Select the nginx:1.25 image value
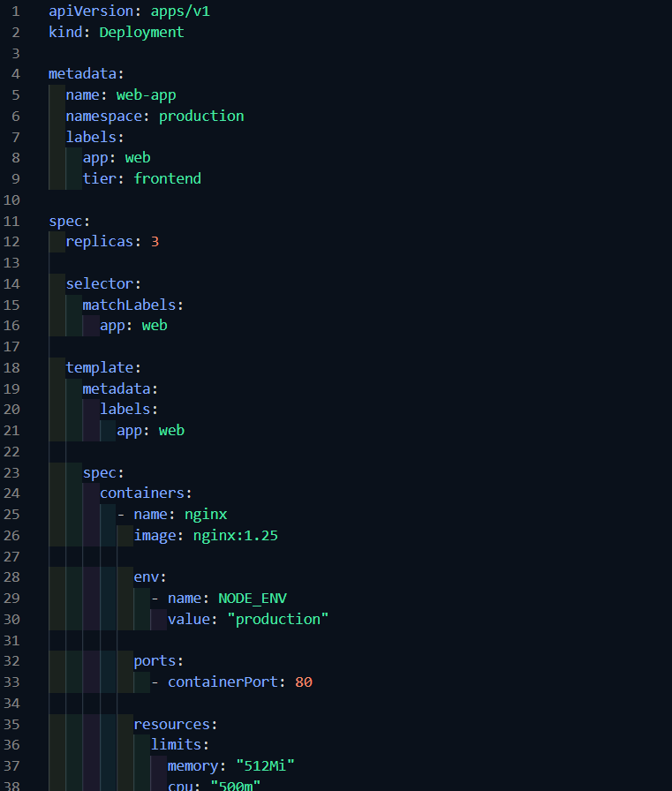Viewport: 672px width, 791px height. coord(236,536)
